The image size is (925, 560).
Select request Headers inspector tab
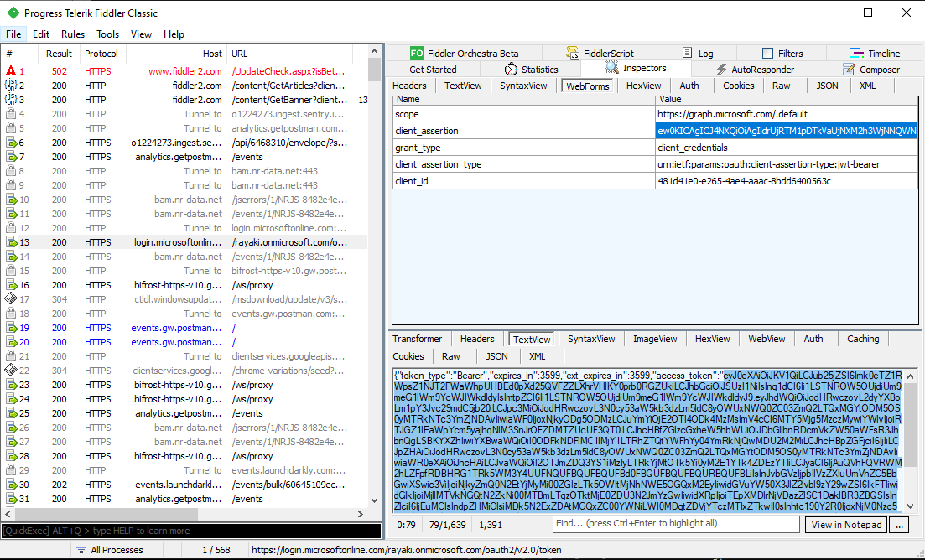409,86
